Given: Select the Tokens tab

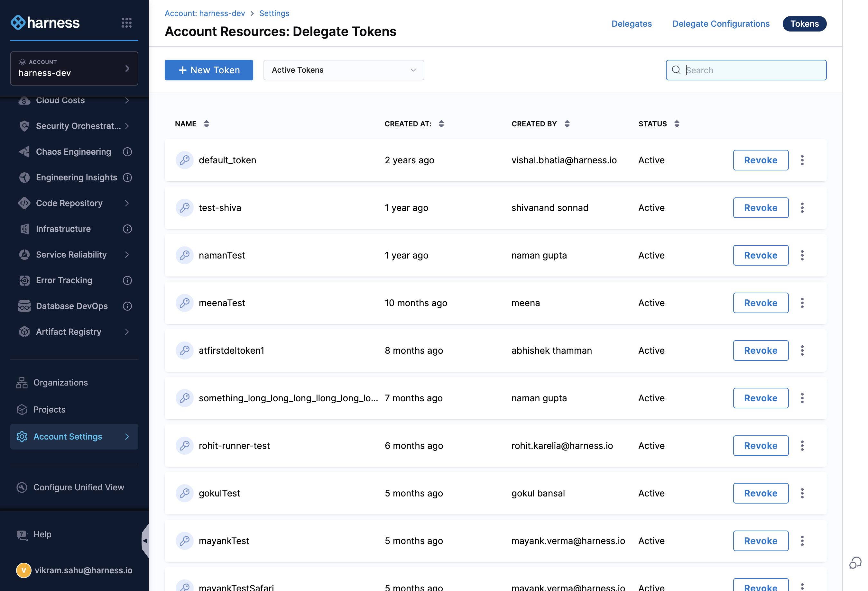Looking at the screenshot, I should (804, 24).
